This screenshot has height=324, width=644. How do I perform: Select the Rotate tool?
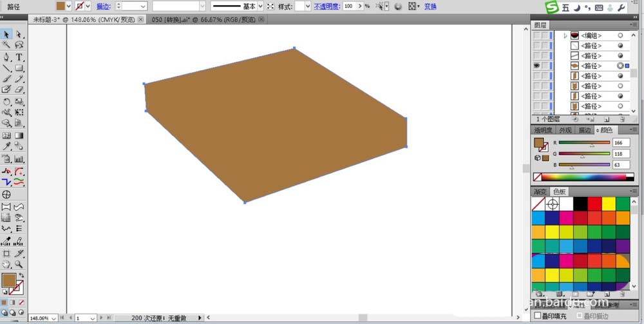coord(6,101)
